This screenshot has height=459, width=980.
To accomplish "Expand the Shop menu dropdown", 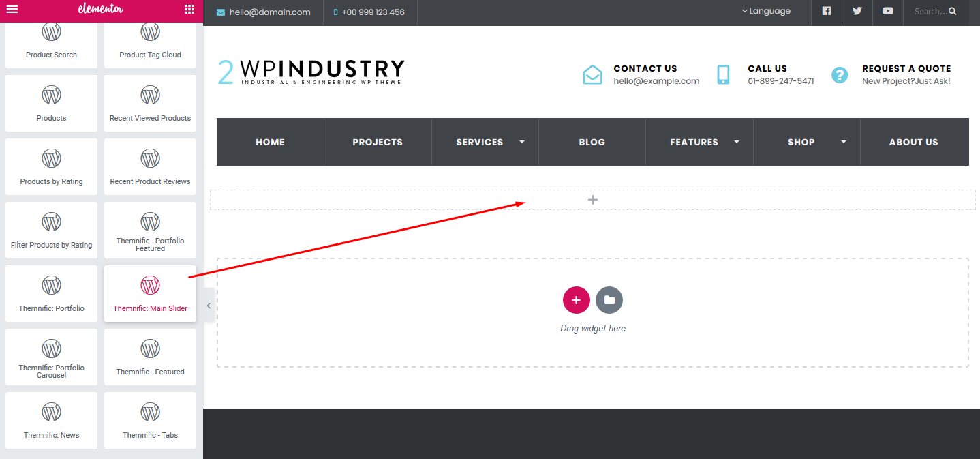I will click(x=844, y=142).
